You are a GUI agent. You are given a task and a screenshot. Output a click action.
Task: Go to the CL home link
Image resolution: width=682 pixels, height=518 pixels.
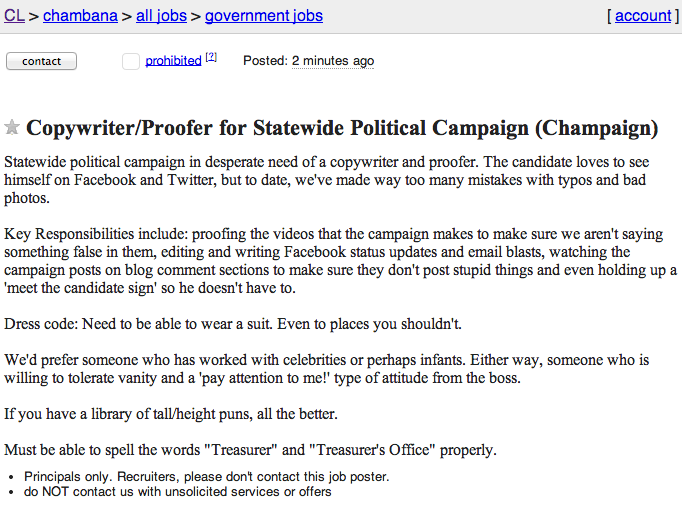(x=14, y=16)
